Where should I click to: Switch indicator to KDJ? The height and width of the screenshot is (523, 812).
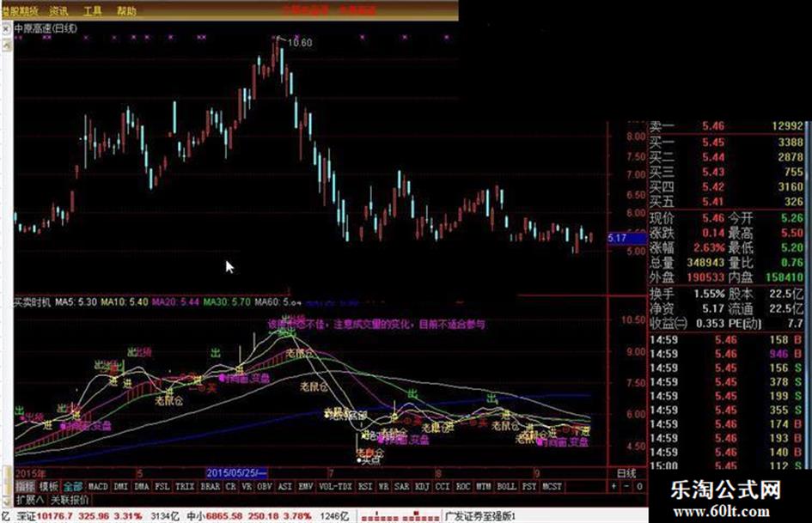423,486
